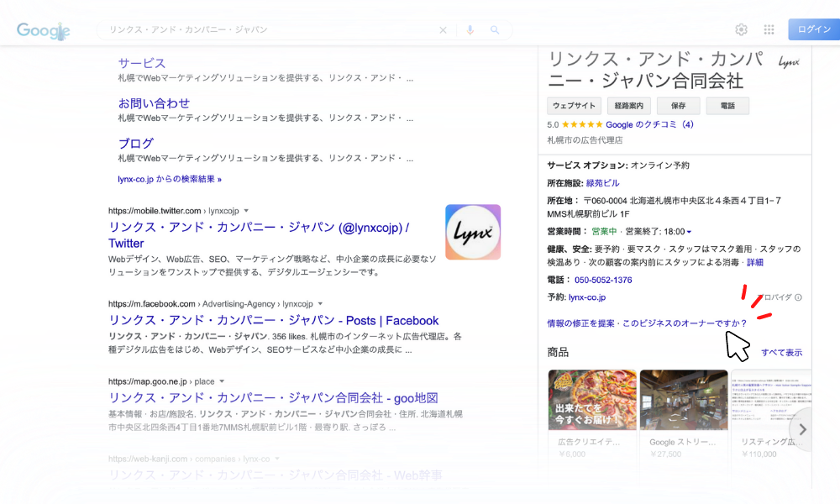Open the Facebook Posts result title

pos(274,320)
